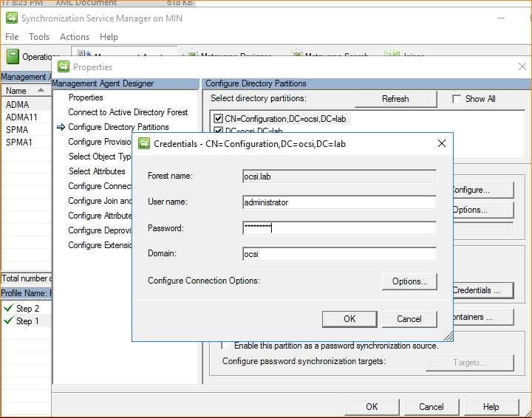Click OK in the Credentials dialog

coord(349,319)
